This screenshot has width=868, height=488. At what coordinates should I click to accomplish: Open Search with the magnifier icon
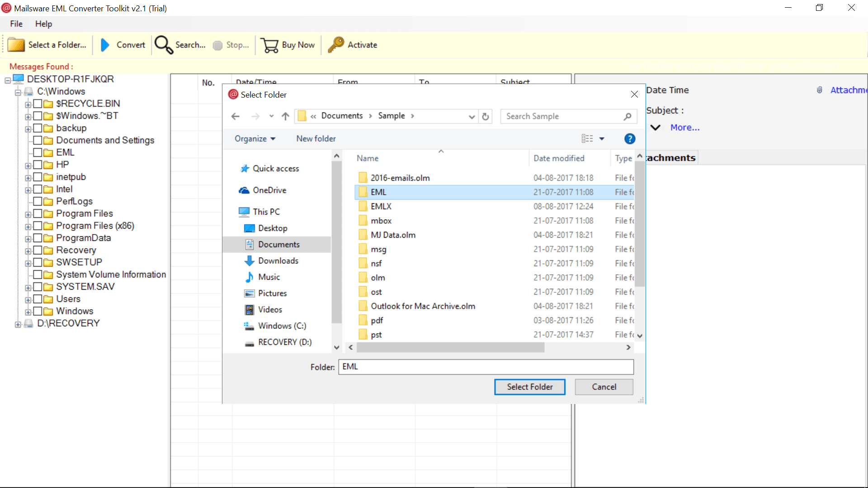(164, 45)
